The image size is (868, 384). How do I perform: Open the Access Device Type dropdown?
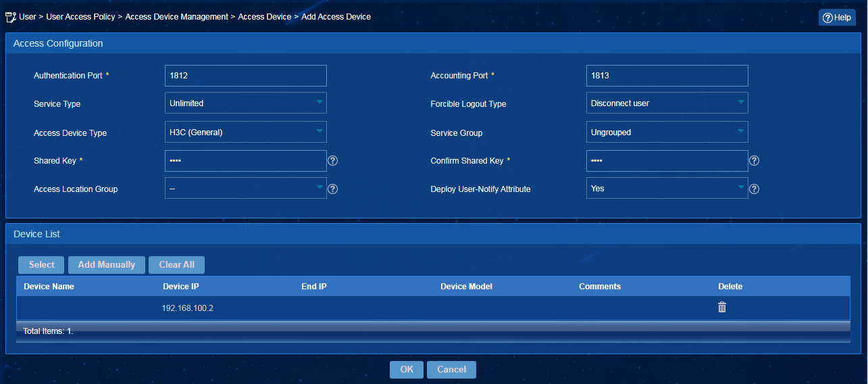point(246,132)
